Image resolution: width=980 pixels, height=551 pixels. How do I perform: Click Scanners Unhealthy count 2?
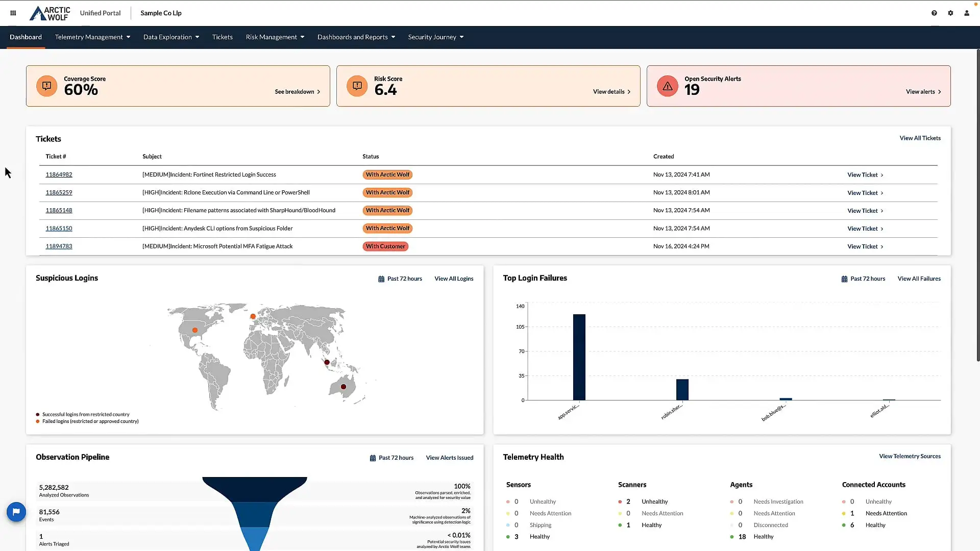pos(628,502)
